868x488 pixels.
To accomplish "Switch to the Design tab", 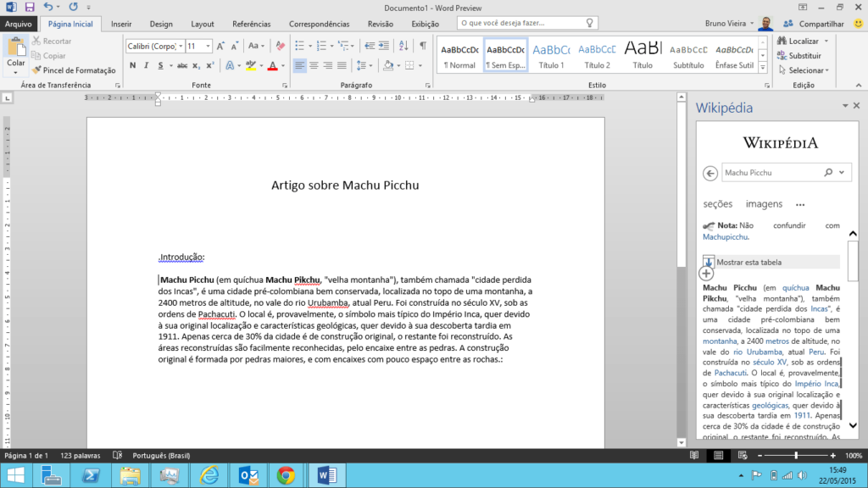I will click(x=161, y=24).
